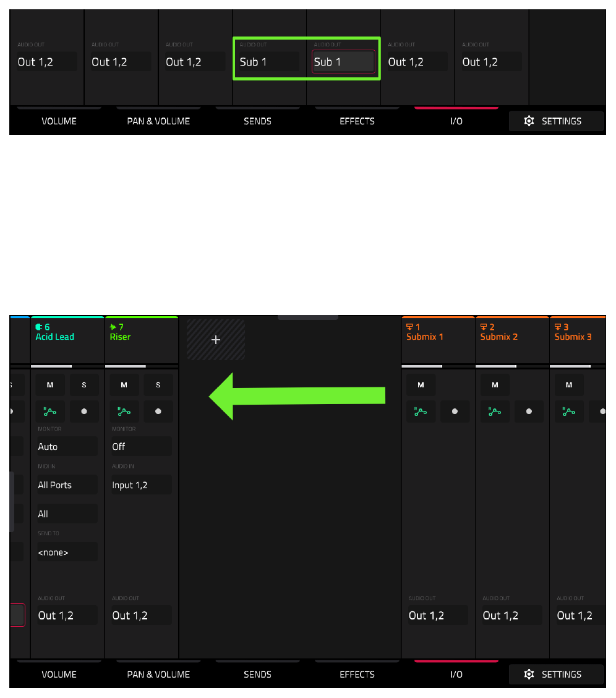
Task: Arm record dot on Acid Lead track
Action: 84,411
